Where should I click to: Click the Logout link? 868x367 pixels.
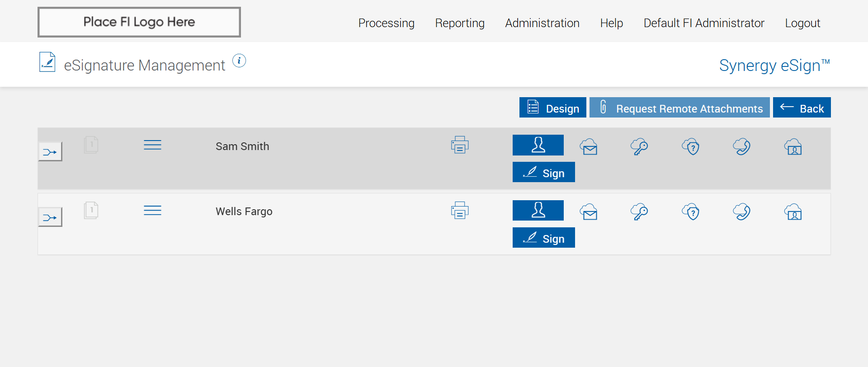coord(802,23)
